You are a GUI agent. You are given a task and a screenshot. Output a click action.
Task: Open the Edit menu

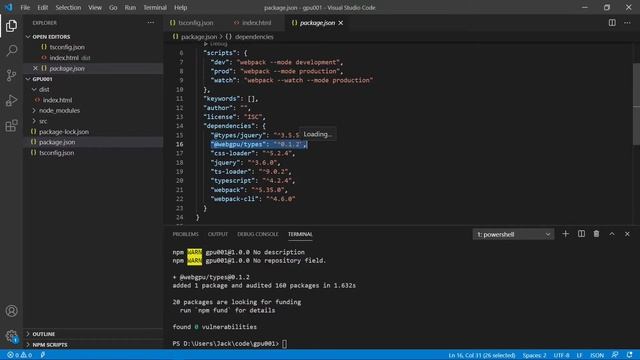click(42, 7)
